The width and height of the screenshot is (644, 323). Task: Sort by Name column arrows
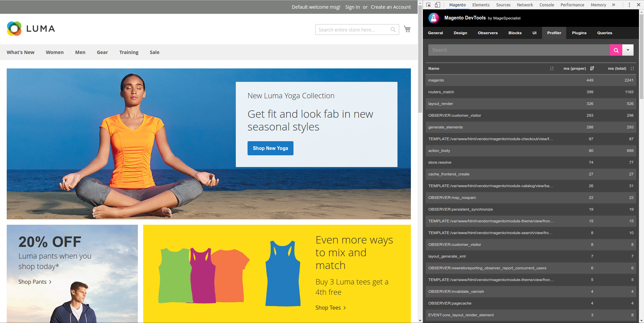click(552, 68)
